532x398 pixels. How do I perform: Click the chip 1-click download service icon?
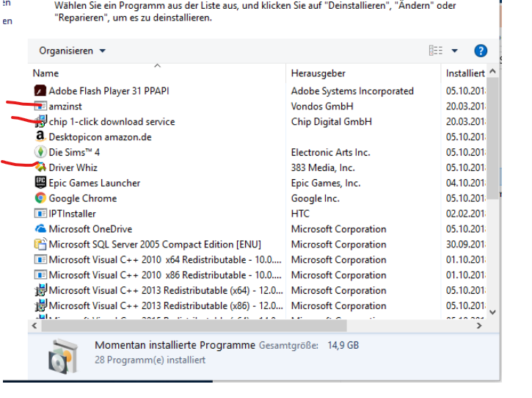tap(40, 122)
